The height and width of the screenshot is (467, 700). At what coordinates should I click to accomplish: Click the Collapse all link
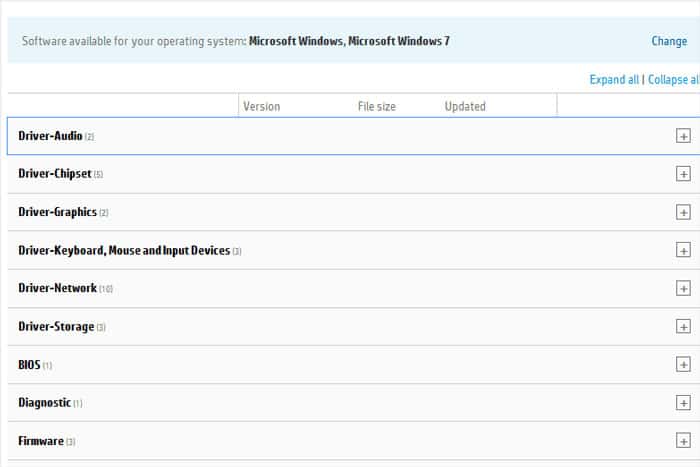coord(674,79)
